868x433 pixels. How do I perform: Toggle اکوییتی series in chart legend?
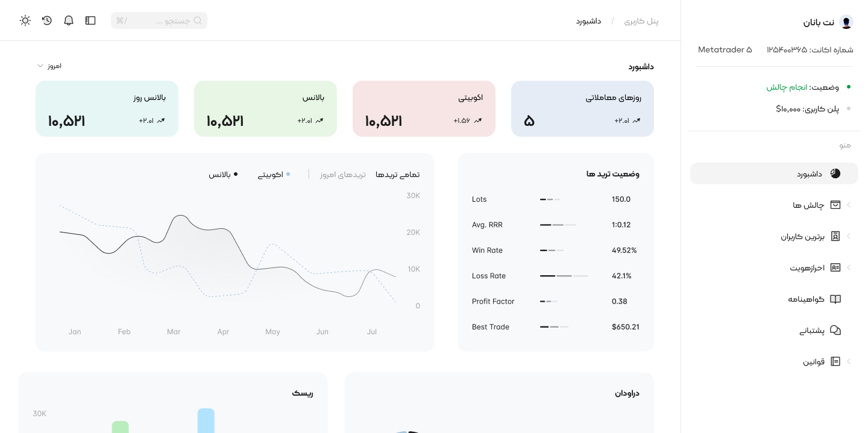click(274, 175)
